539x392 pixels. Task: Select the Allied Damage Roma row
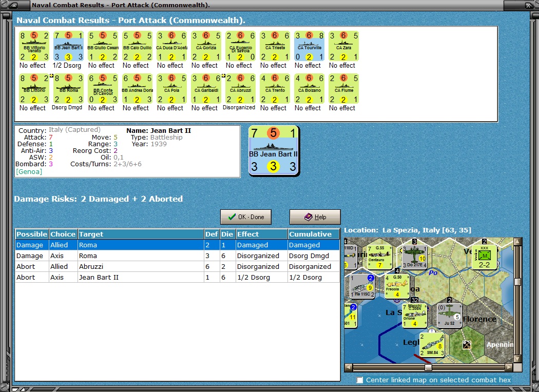pyautogui.click(x=178, y=245)
